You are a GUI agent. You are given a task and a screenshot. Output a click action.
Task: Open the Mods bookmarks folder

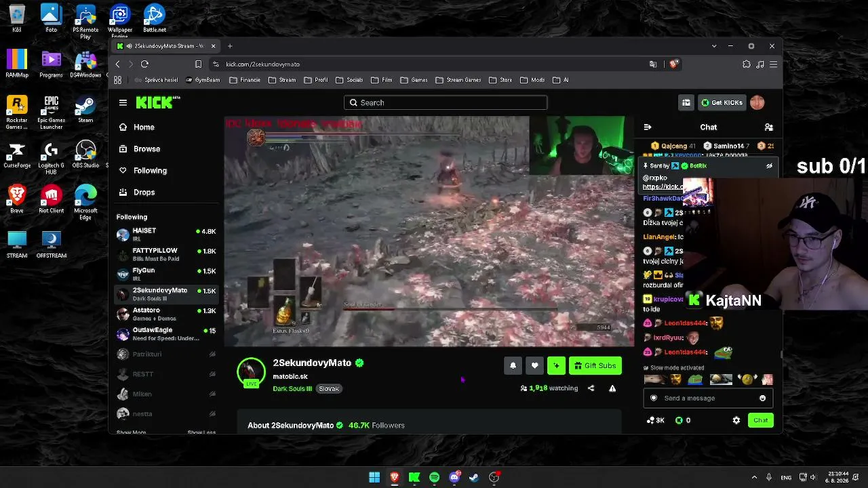coord(532,80)
